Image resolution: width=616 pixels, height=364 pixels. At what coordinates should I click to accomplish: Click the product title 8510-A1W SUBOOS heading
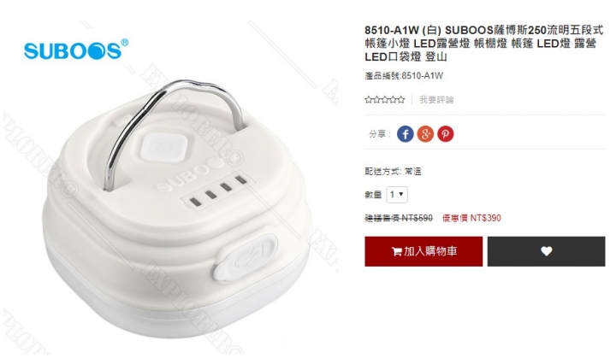[x=484, y=43]
